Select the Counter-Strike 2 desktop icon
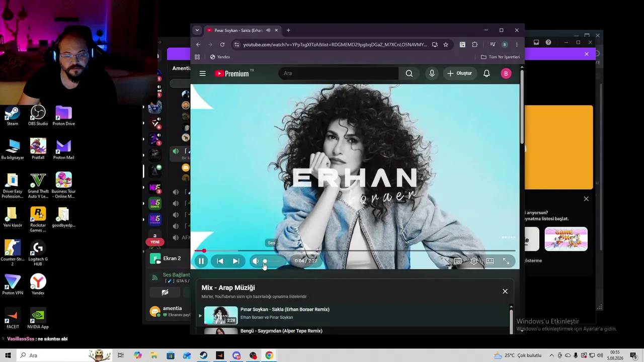 click(x=13, y=254)
